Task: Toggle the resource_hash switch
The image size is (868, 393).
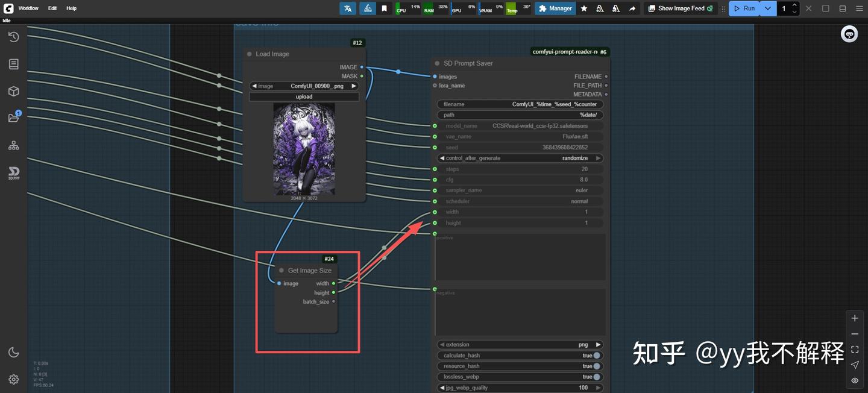Action: 596,366
